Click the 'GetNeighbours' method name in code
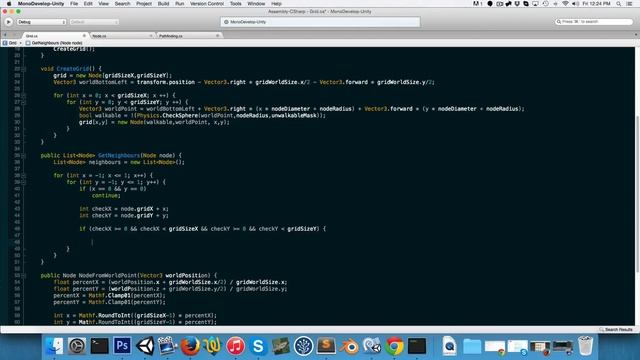 coord(119,156)
